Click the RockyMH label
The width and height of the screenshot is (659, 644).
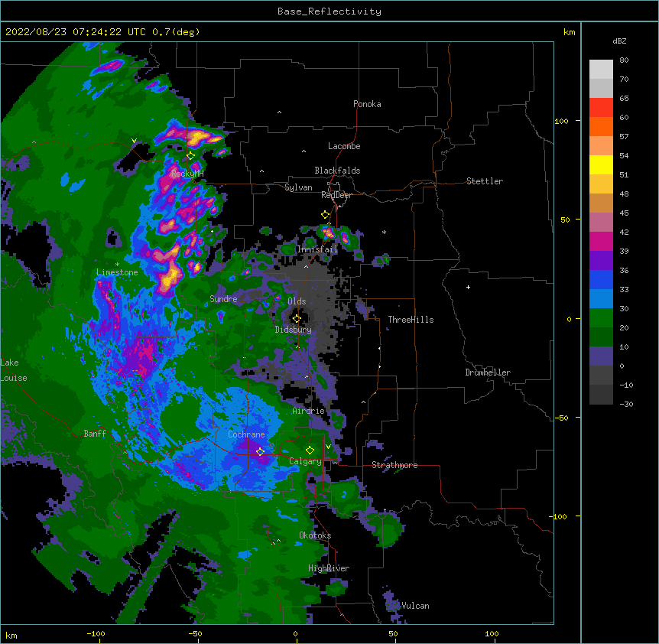(x=187, y=174)
